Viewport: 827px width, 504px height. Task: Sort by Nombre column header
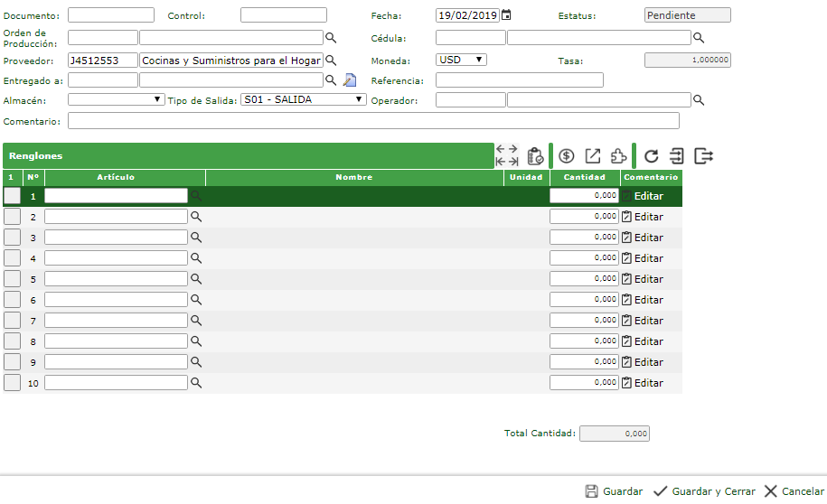tap(354, 177)
